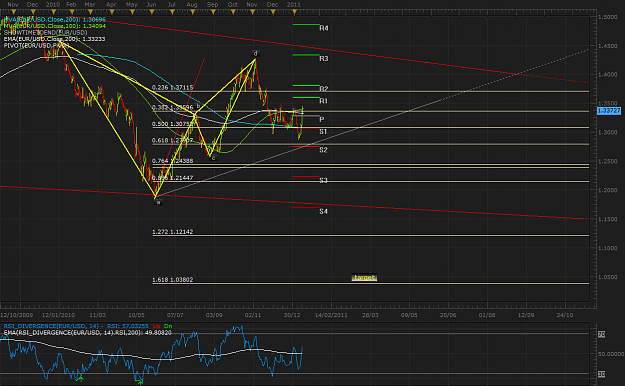Click the 14/02/2011 date on bottom axis
Image resolution: width=625 pixels, height=386 pixels.
click(x=331, y=315)
